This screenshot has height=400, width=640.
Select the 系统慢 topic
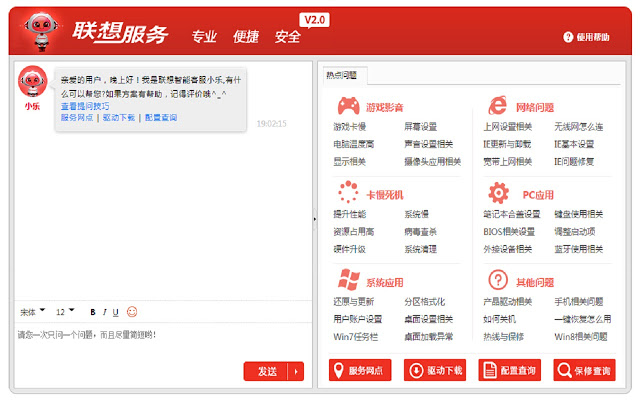(x=416, y=214)
